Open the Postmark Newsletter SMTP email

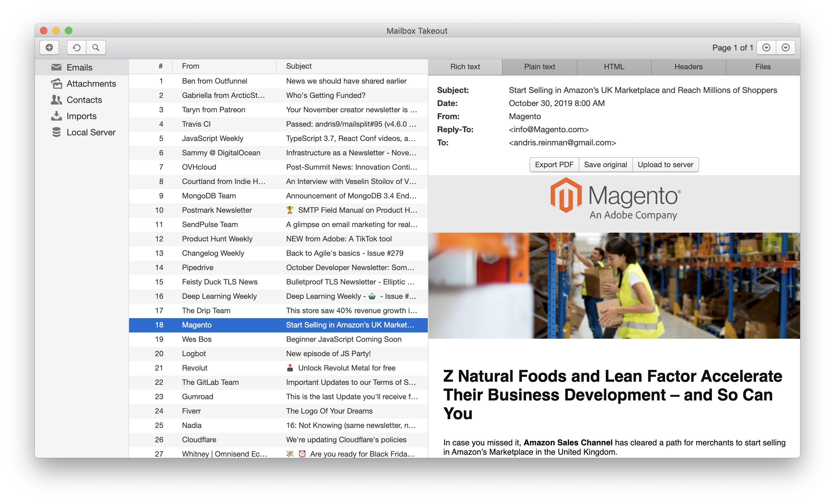(237, 210)
